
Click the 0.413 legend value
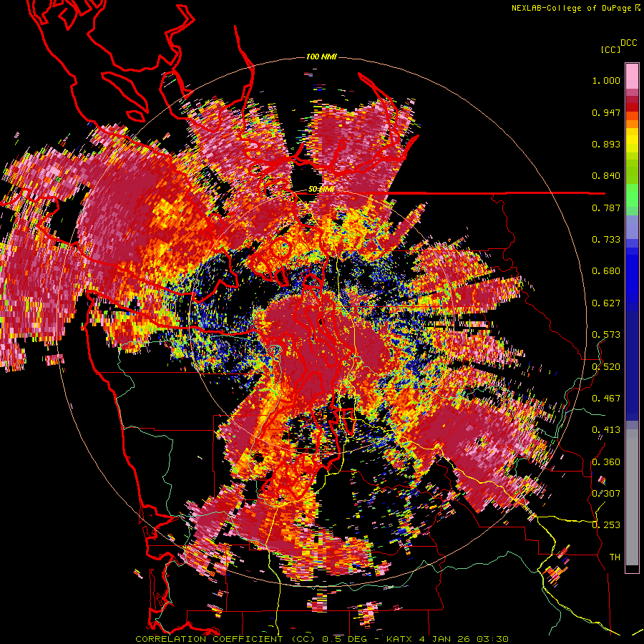606,430
